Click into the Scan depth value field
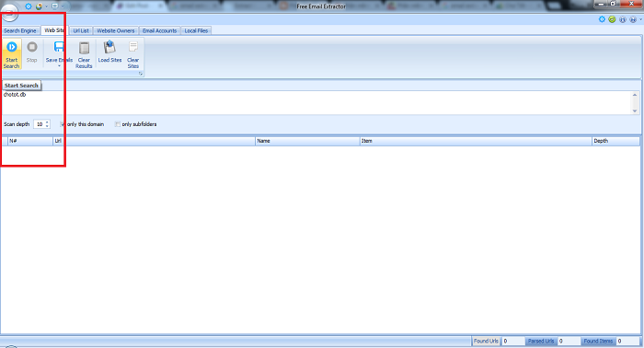This screenshot has width=644, height=348. (x=40, y=124)
